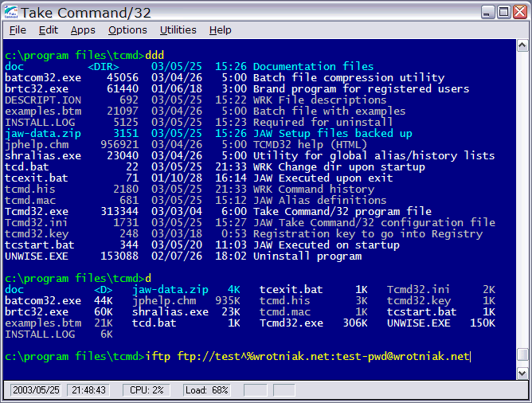
Task: Close the Take Command/32 window
Action: tap(520, 12)
